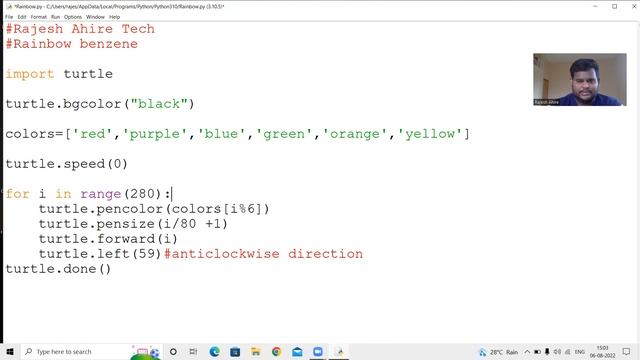Click the Python IDLE taskbar icon
The height and width of the screenshot is (360, 640).
[x=339, y=351]
